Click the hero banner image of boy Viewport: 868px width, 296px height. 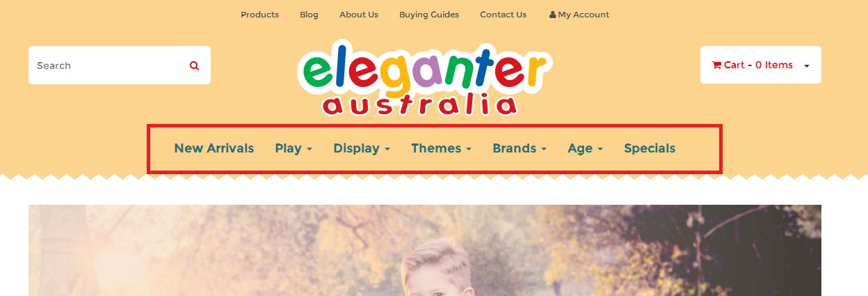[425, 250]
